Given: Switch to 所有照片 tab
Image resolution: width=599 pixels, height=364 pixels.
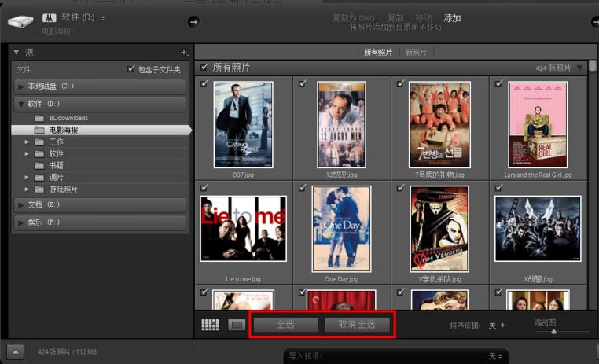Looking at the screenshot, I should pos(378,53).
